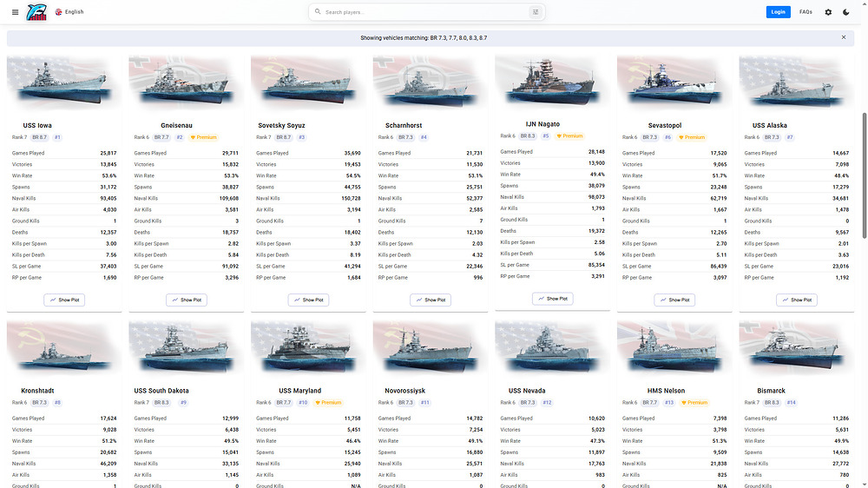
Task: Show Plot for IJN Nagato
Action: tap(552, 299)
